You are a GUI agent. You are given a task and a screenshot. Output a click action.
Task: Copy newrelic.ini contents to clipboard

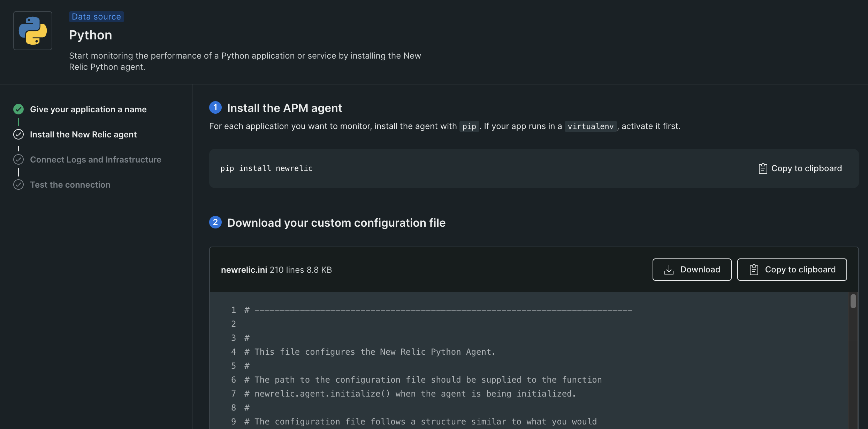click(x=792, y=270)
